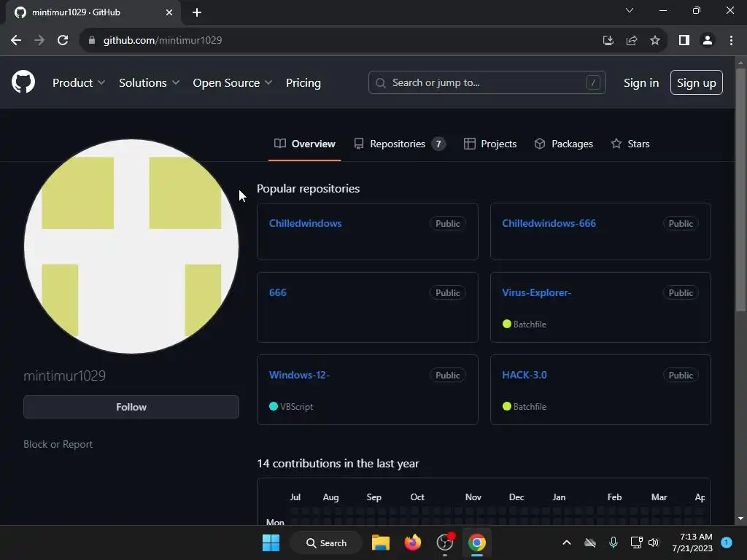
Task: Show hidden system tray icons
Action: tap(566, 542)
